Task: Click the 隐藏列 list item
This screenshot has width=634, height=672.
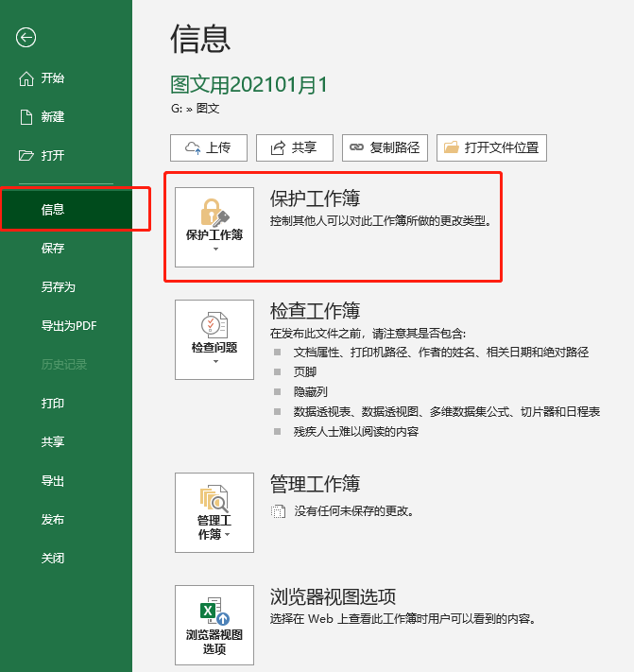Action: [x=311, y=391]
